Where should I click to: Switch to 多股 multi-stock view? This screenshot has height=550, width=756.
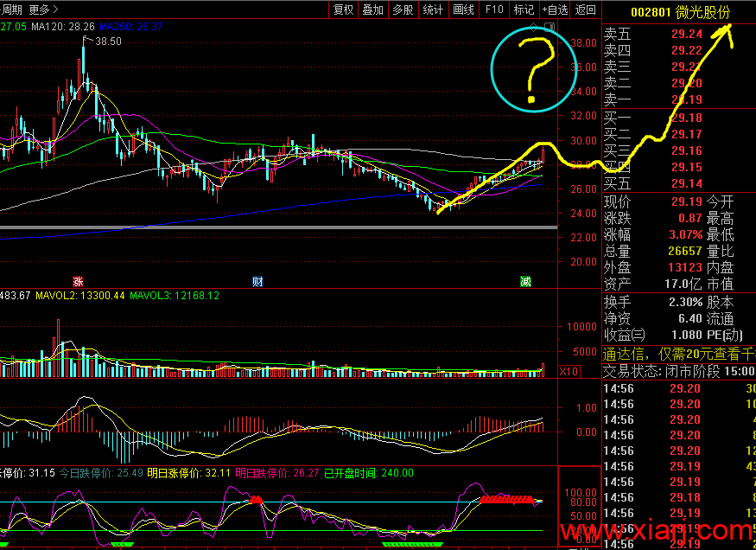tap(403, 10)
